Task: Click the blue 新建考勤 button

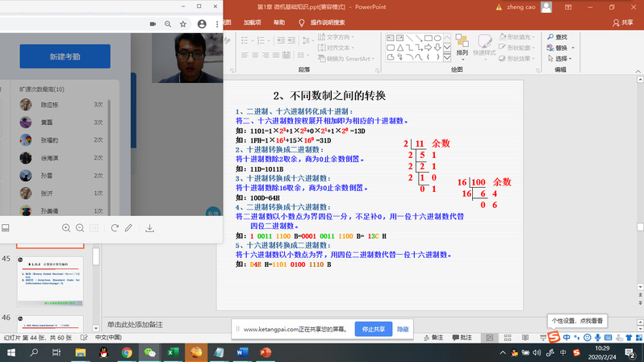Action: pyautogui.click(x=65, y=56)
